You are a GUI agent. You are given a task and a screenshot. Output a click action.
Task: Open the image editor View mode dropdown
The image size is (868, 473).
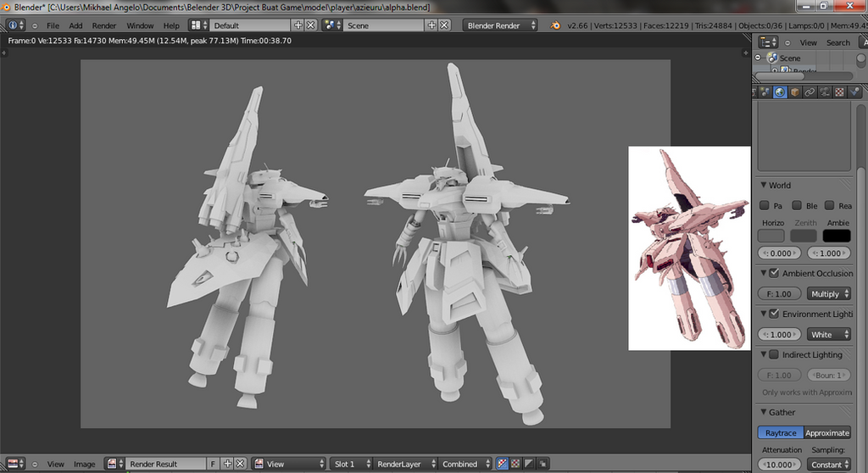(289, 464)
